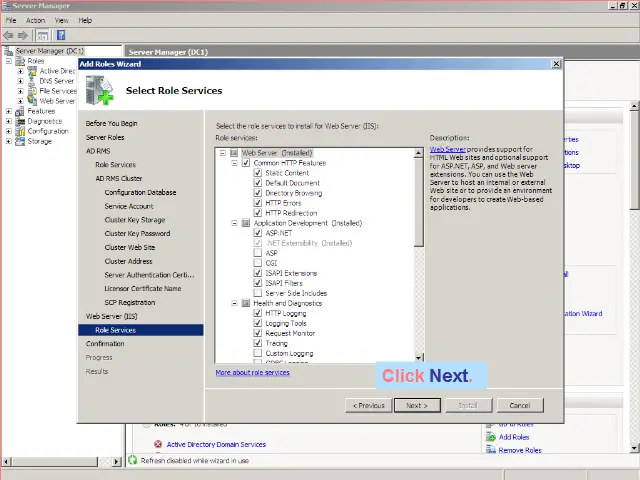Viewport: 640px width, 480px height.
Task: Go to the Before You Begin step
Action: (x=111, y=123)
